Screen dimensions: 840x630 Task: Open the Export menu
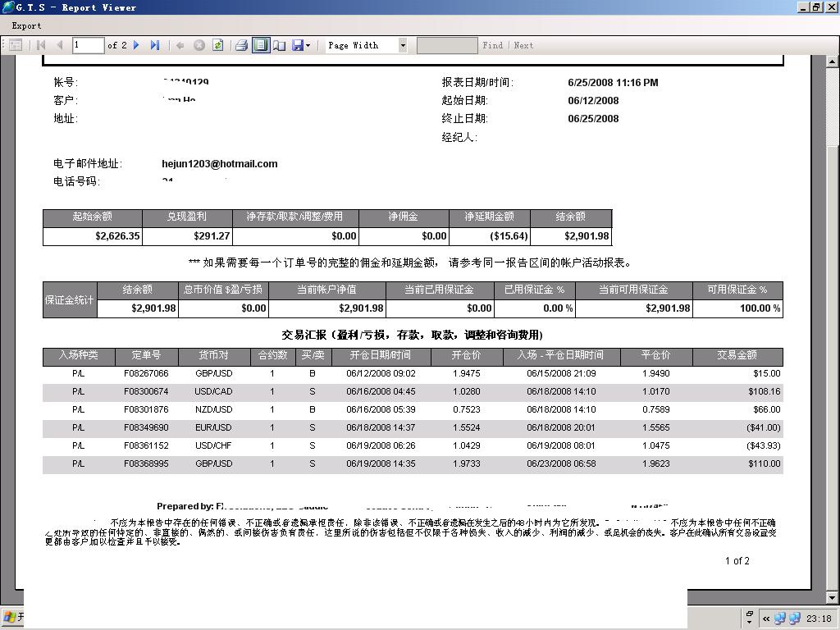tap(26, 25)
